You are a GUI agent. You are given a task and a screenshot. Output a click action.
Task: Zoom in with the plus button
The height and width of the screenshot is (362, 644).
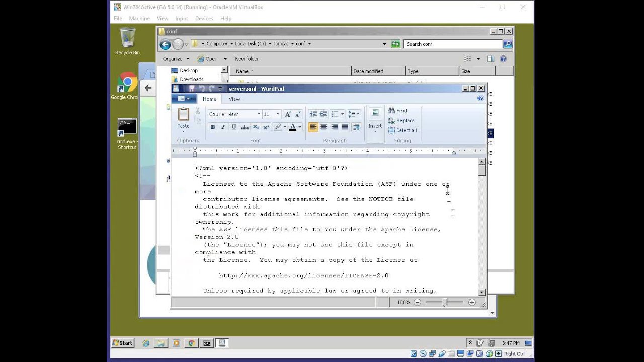point(472,302)
